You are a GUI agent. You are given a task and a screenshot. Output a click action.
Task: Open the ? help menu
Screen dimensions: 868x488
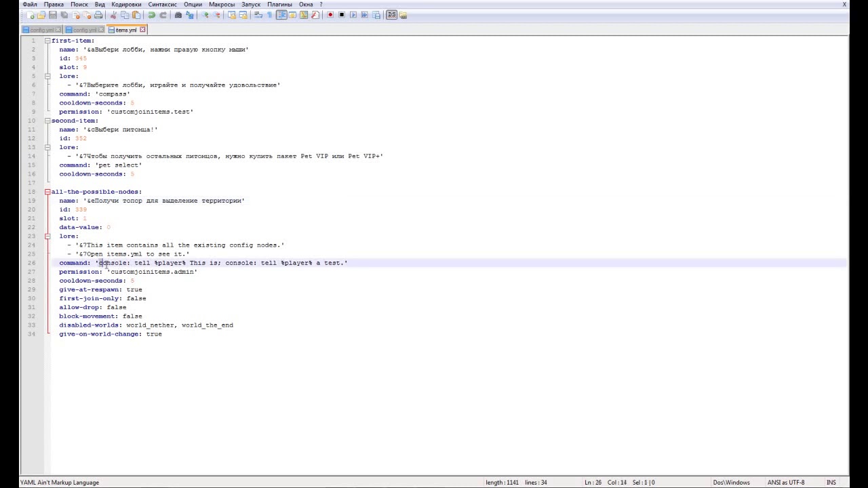321,4
